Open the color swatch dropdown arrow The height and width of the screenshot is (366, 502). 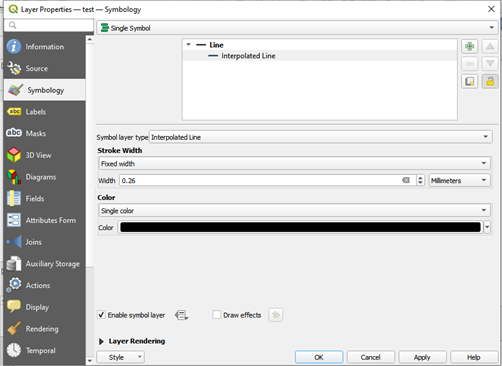pyautogui.click(x=487, y=227)
